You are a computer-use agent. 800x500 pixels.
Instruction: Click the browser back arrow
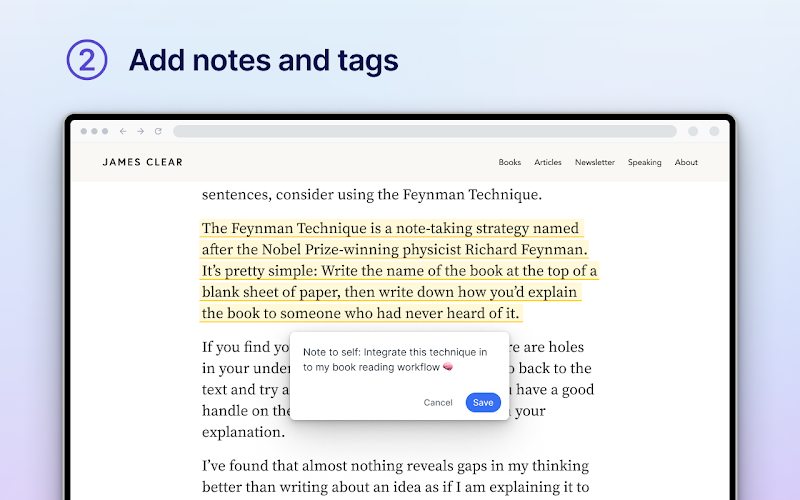point(123,131)
